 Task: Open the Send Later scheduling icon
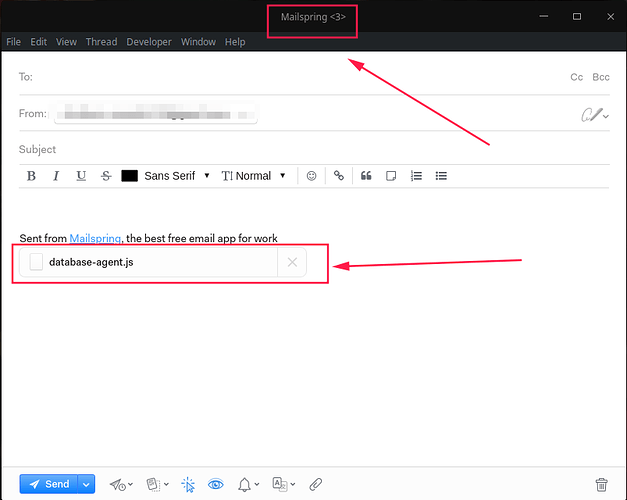pos(121,484)
